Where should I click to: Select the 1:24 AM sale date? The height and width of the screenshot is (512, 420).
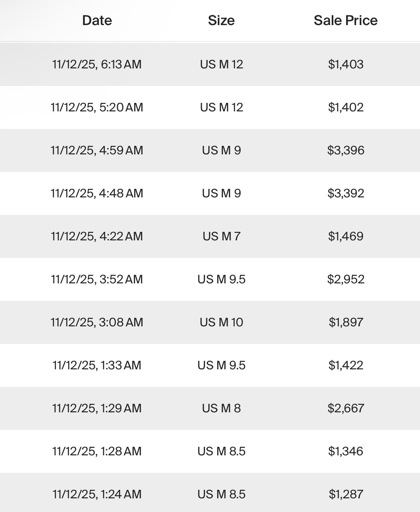97,494
